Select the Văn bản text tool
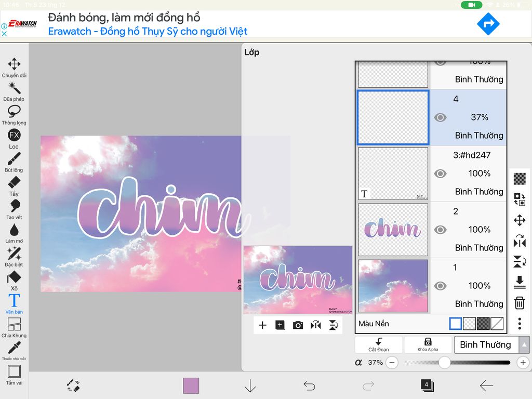This screenshot has width=532, height=399. point(14,304)
